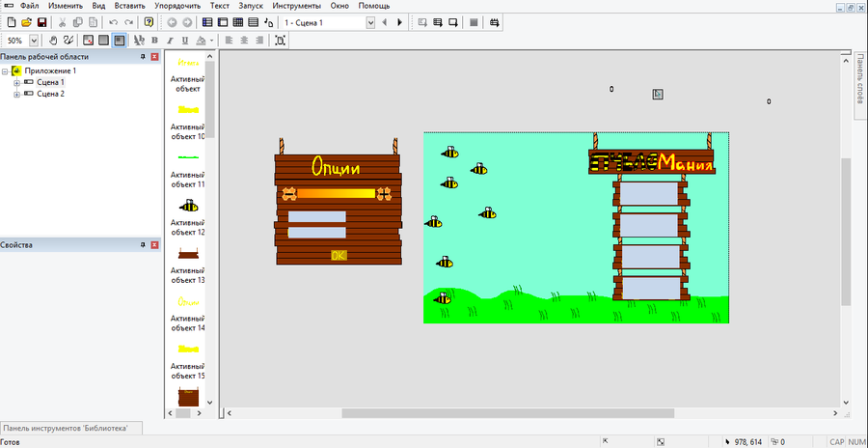Click the Run frame icon
868x448 pixels.
[453, 23]
